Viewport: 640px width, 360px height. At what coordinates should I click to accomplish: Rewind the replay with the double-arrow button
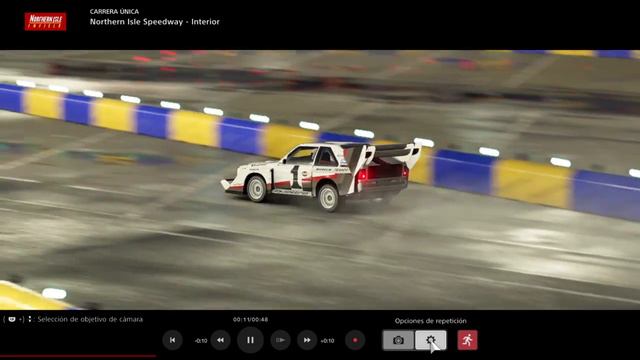click(x=220, y=340)
